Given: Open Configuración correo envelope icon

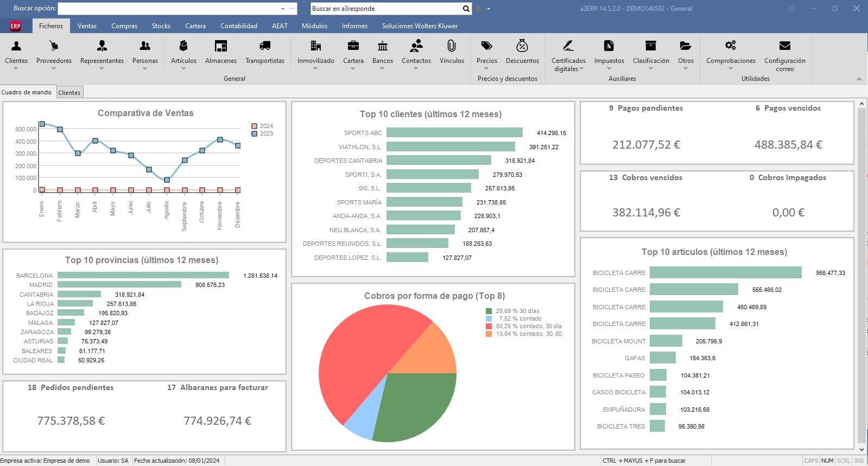Looking at the screenshot, I should point(784,47).
